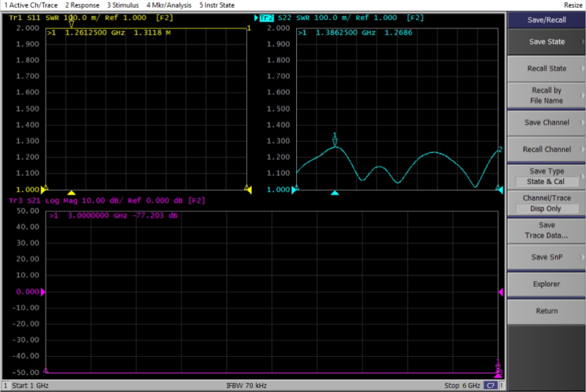The width and height of the screenshot is (586, 392).
Task: Open the 5 Instr State menu
Action: tap(216, 5)
